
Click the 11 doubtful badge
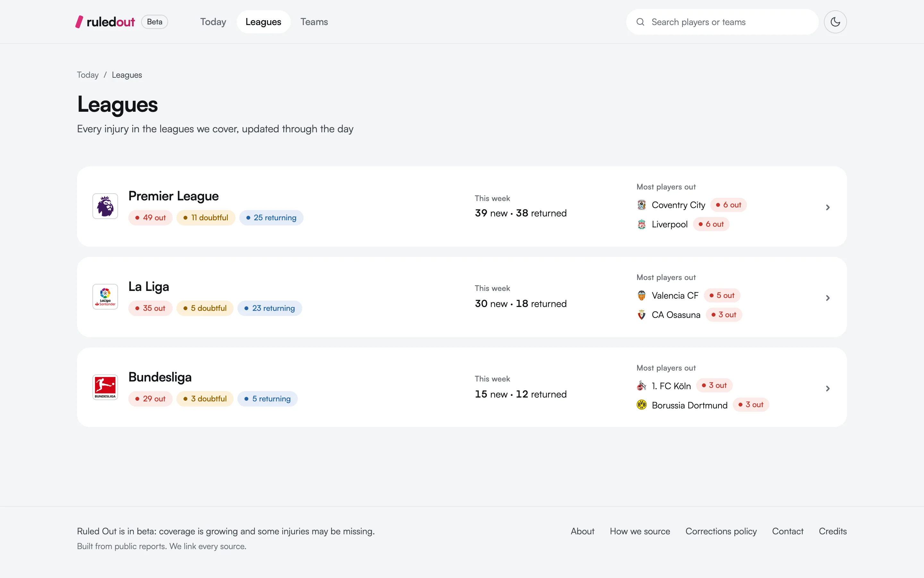point(206,217)
